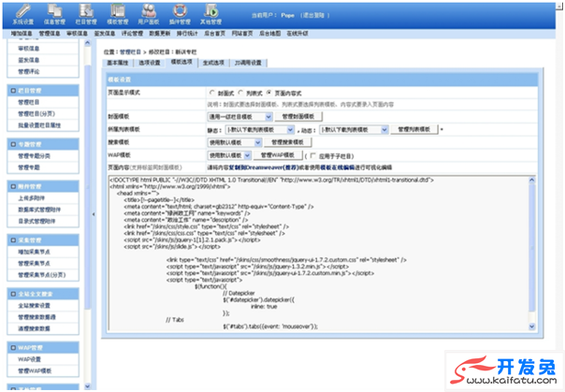Screen dimensions: 565x392
Task: Click 签发信息 in the submenu bar
Action: 105,34
